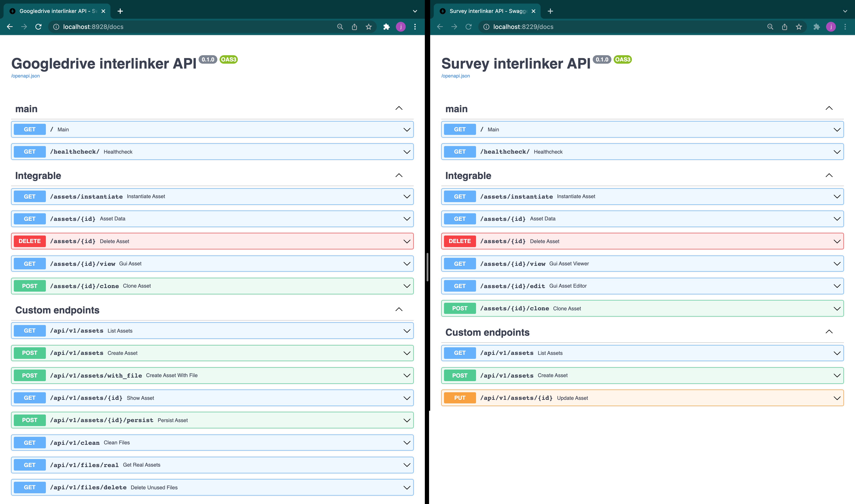Bookmark the localhost:8928 docs page
Image resolution: width=855 pixels, height=504 pixels.
point(368,27)
